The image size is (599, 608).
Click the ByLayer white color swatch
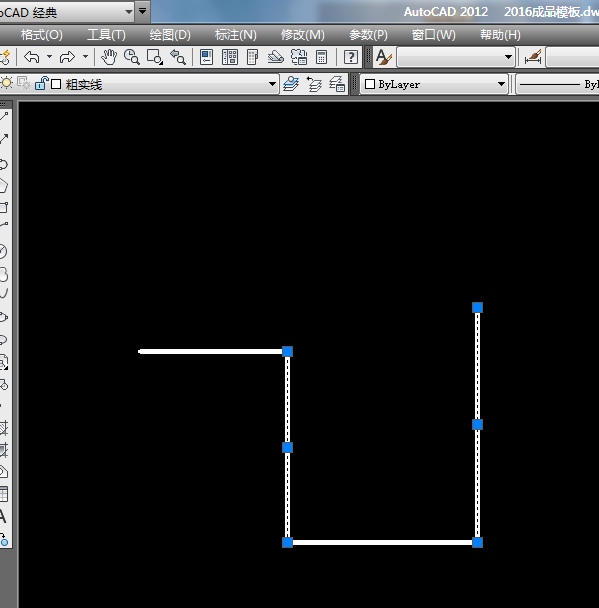coord(370,84)
